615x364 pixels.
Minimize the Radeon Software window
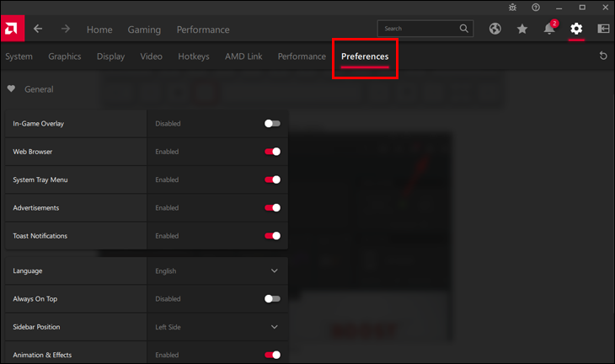559,8
